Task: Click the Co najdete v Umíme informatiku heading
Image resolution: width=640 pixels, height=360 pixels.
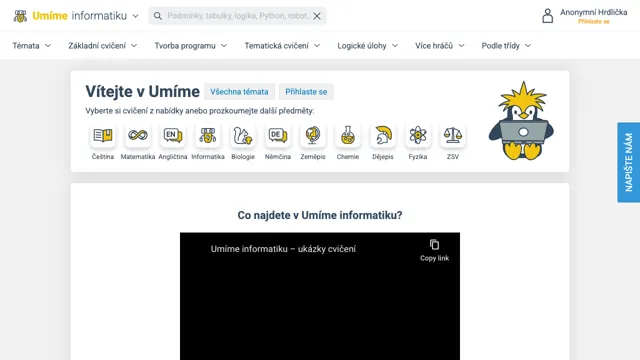Action: (320, 215)
